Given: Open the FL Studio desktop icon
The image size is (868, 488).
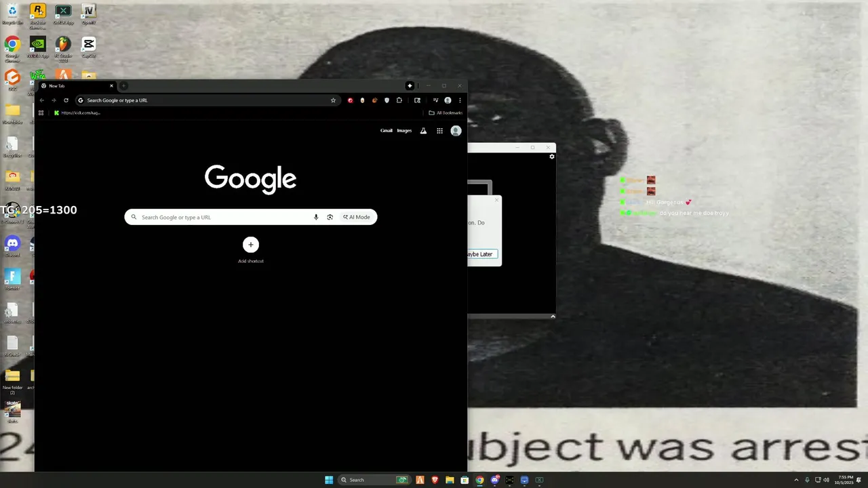Looking at the screenshot, I should click(63, 49).
